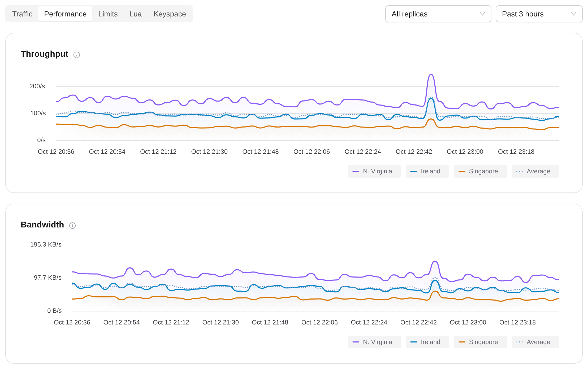Click the Bandwidth peak of the N. Virginia line
Image resolution: width=588 pixels, height=369 pixels.
(x=435, y=261)
